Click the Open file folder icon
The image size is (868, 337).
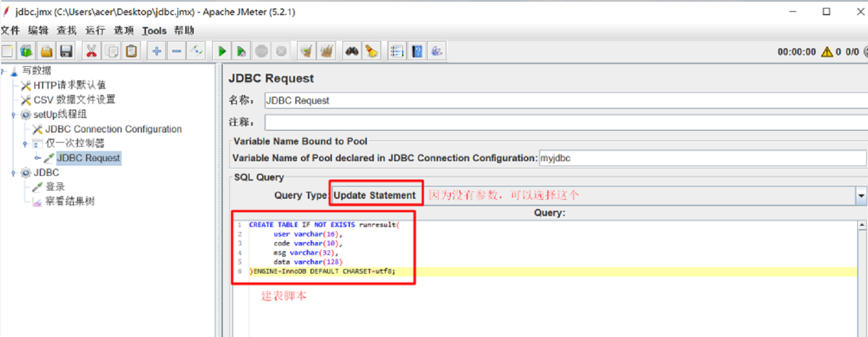[47, 52]
